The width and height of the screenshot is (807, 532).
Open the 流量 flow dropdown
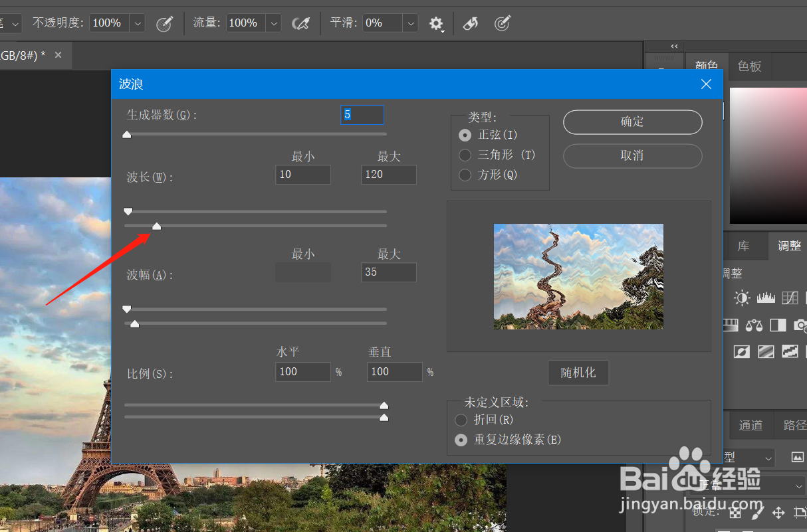point(273,22)
